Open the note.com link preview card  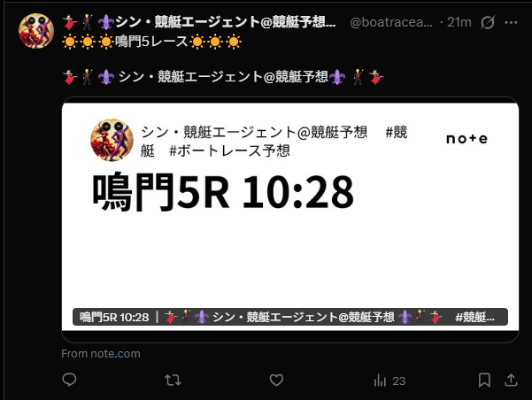[290, 219]
